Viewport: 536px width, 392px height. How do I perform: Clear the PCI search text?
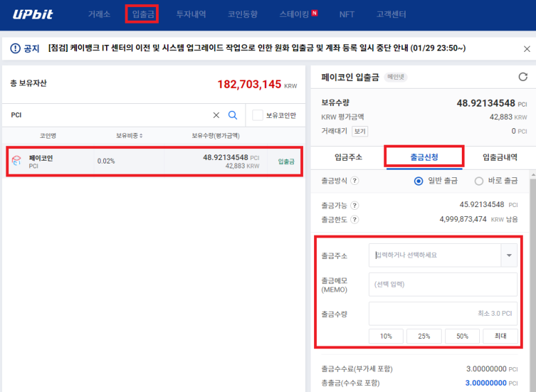[x=216, y=115]
